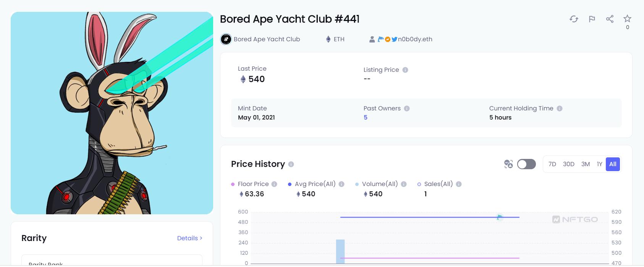Click the Past Owners info icon

tap(407, 108)
